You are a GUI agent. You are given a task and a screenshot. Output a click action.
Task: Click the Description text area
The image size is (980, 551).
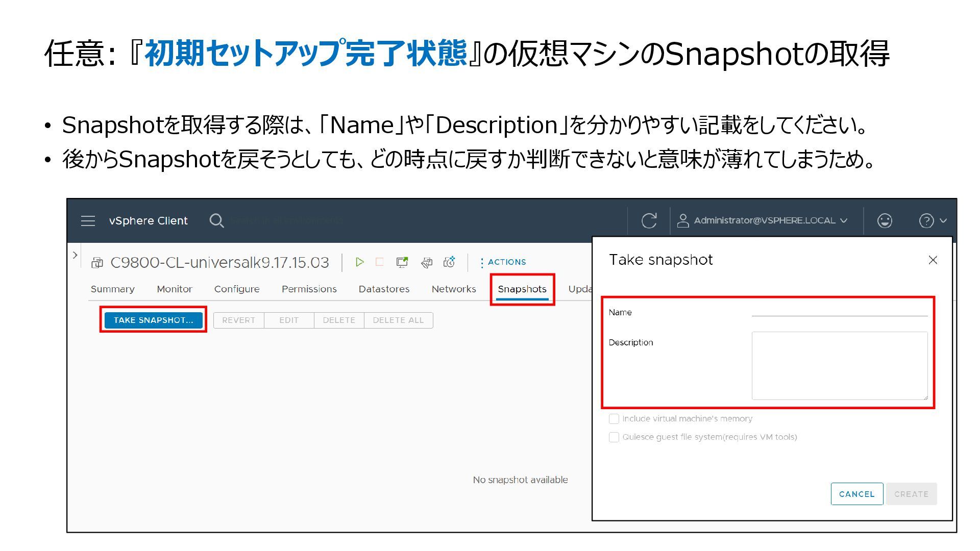pyautogui.click(x=839, y=365)
